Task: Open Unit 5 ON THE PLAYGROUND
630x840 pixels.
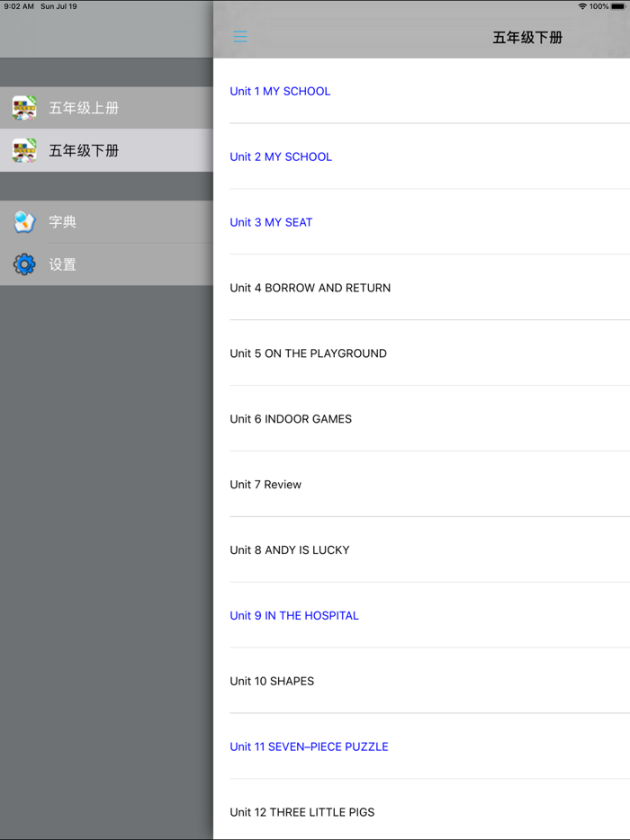Action: pyautogui.click(x=421, y=353)
